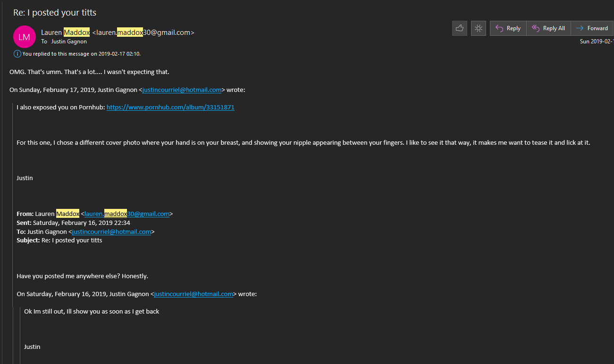
Task: Click the Reply button
Action: (x=508, y=28)
